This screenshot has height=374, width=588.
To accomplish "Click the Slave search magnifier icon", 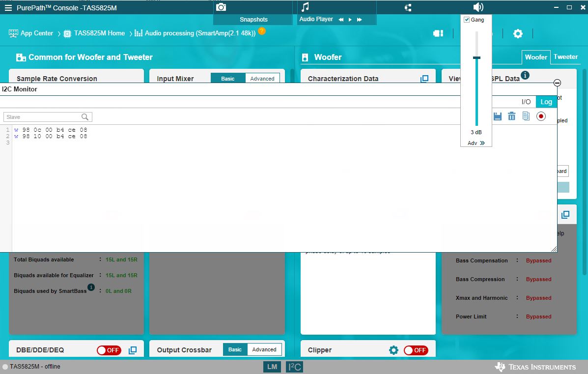I will [85, 117].
